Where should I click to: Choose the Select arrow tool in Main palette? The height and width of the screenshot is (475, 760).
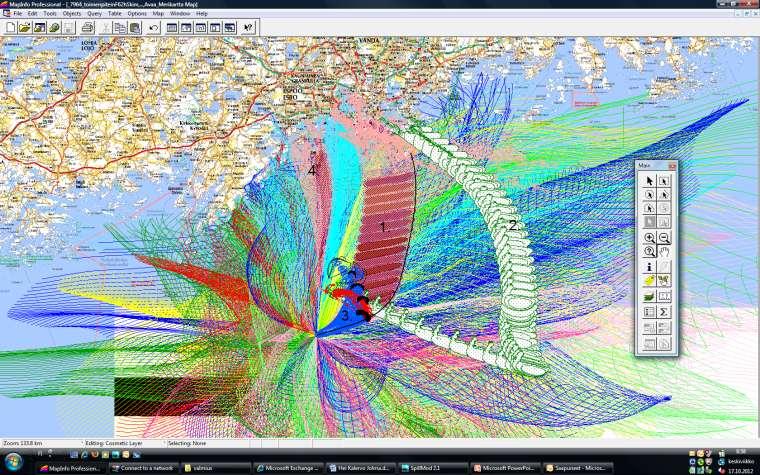[x=649, y=180]
